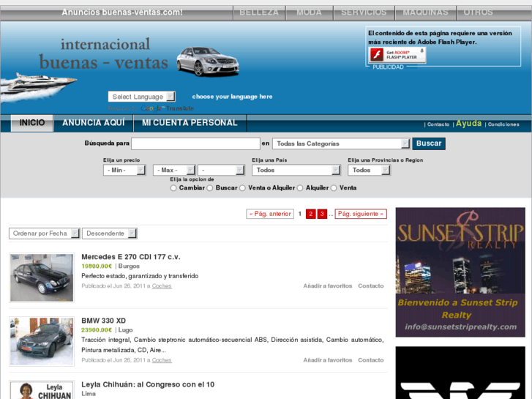532x399 pixels.
Task: Select the Venta o Alquiler radio option
Action: [242, 188]
